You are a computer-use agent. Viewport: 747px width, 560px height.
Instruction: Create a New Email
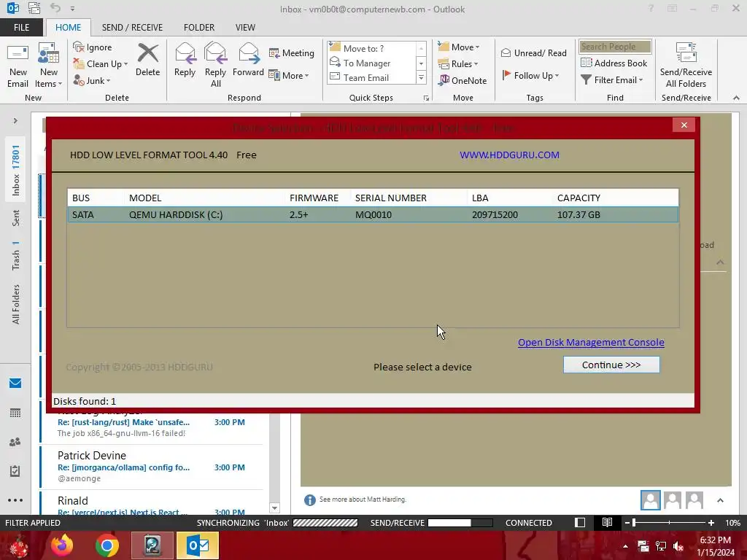(x=18, y=66)
